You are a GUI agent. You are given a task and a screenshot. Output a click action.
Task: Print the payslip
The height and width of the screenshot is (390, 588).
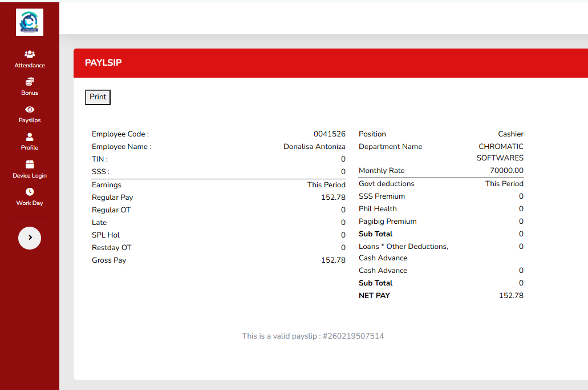(x=98, y=97)
